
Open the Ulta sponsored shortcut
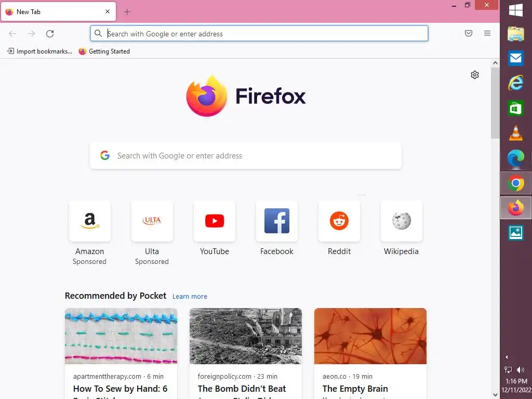click(x=152, y=221)
